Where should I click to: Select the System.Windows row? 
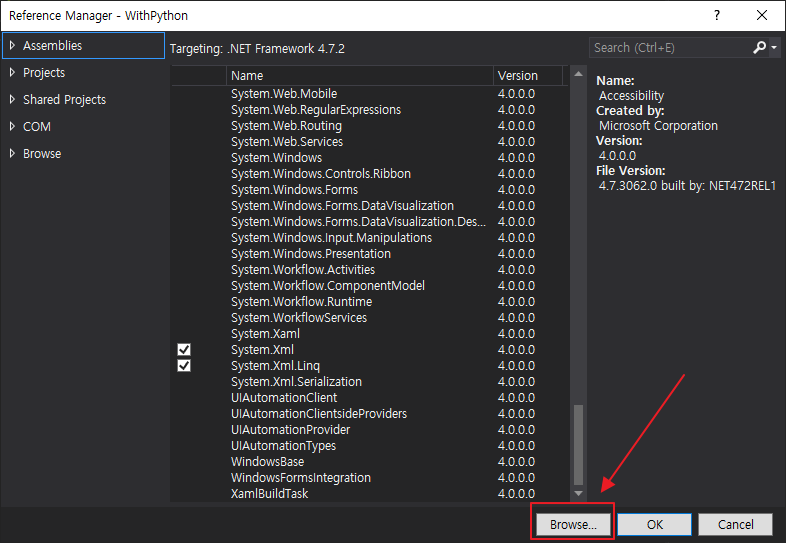[369, 158]
